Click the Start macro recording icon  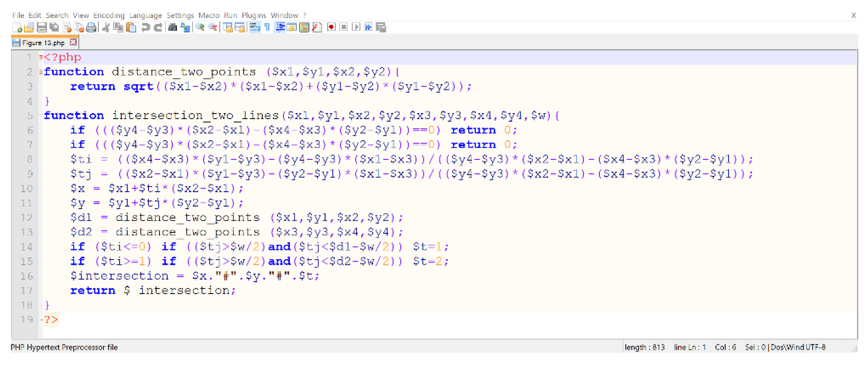[331, 27]
